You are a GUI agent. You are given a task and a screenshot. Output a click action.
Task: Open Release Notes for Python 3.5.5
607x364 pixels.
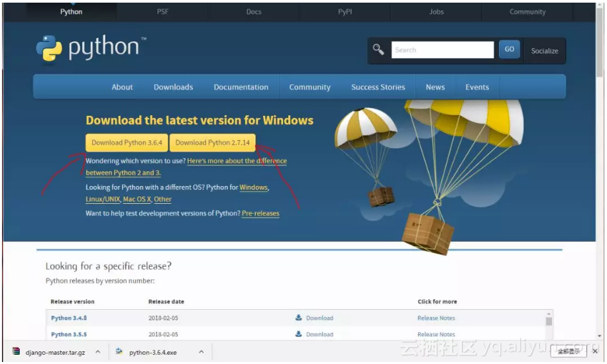[x=436, y=334]
